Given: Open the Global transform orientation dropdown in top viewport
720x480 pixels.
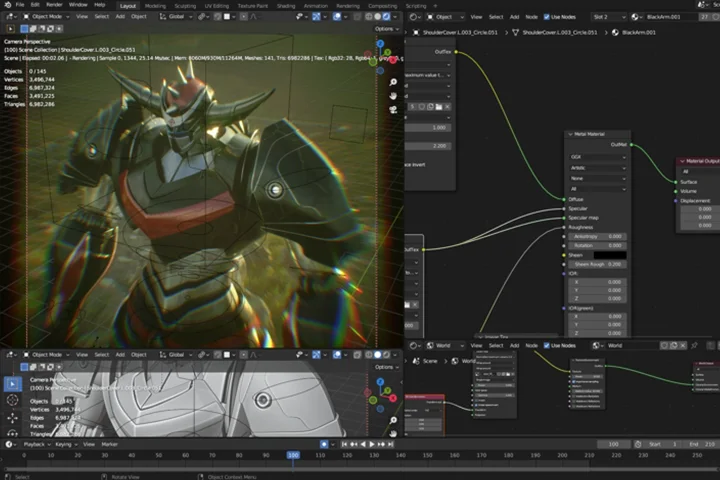Looking at the screenshot, I should tap(176, 17).
